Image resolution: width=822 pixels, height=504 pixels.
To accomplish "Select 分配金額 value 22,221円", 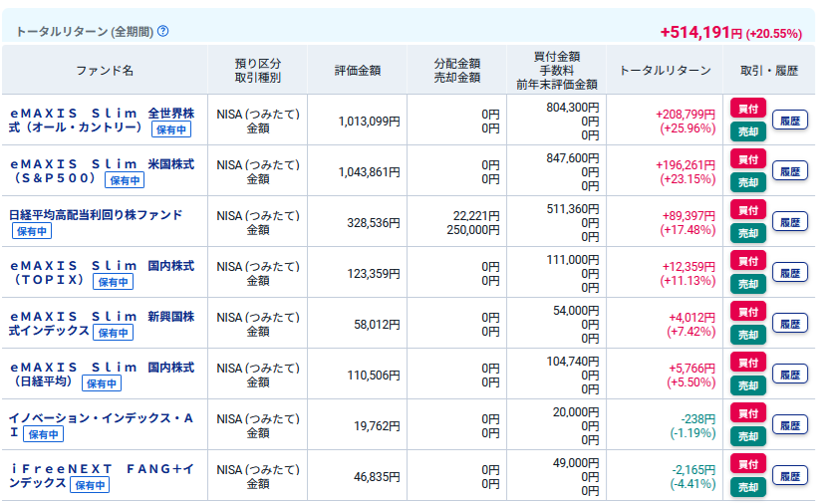I will pos(476,216).
